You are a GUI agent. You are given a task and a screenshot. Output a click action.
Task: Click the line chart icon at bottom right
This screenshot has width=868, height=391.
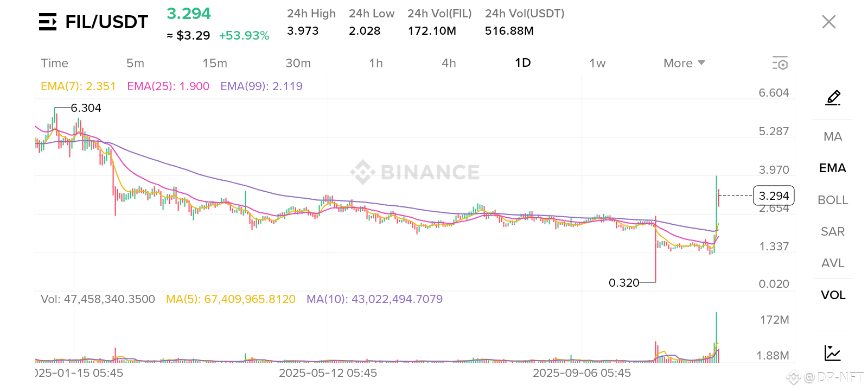pos(832,353)
